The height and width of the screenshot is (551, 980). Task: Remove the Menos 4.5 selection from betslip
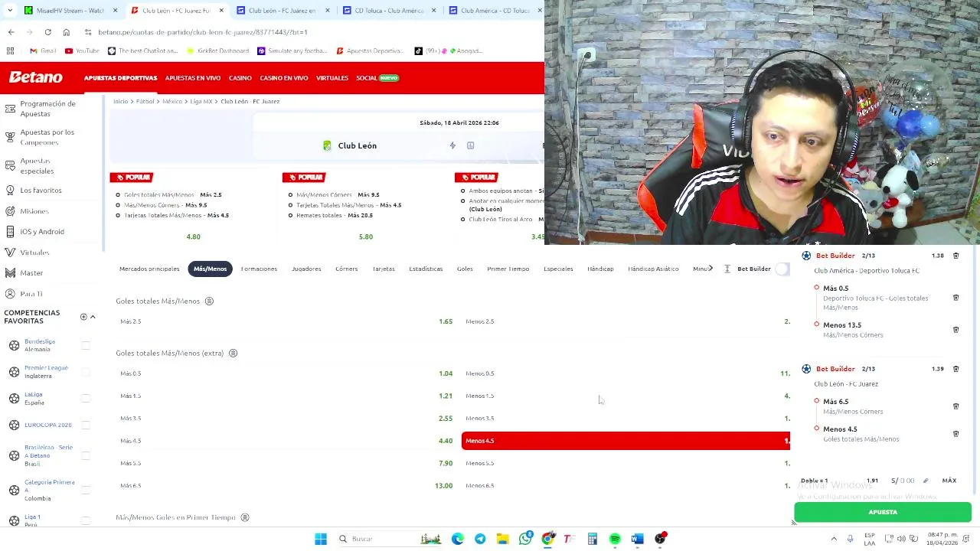click(955, 434)
